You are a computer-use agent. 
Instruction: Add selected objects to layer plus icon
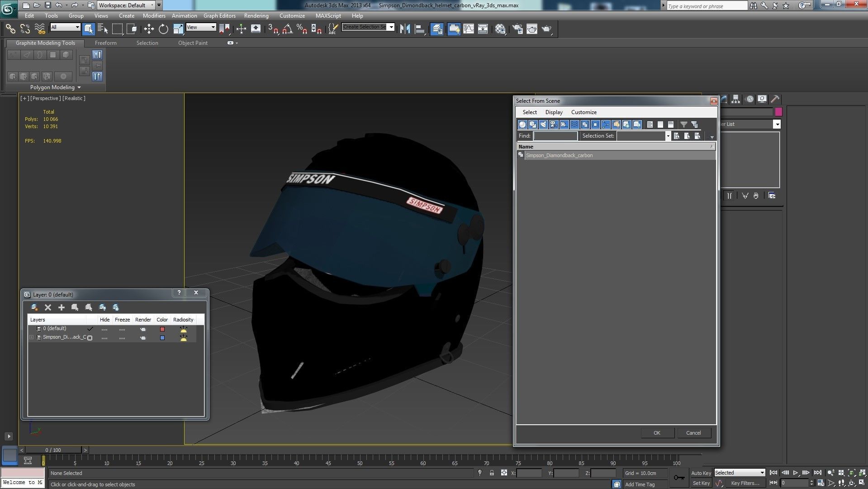coord(62,307)
